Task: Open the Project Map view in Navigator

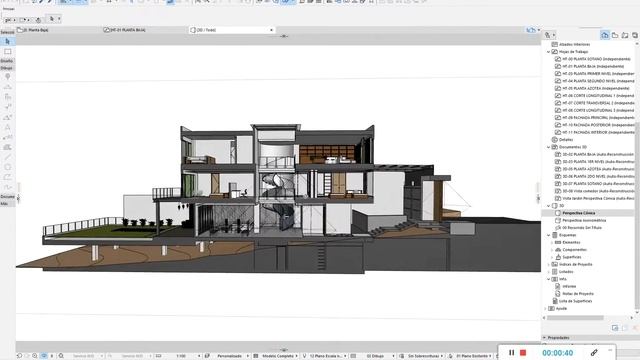Action: coord(605,36)
